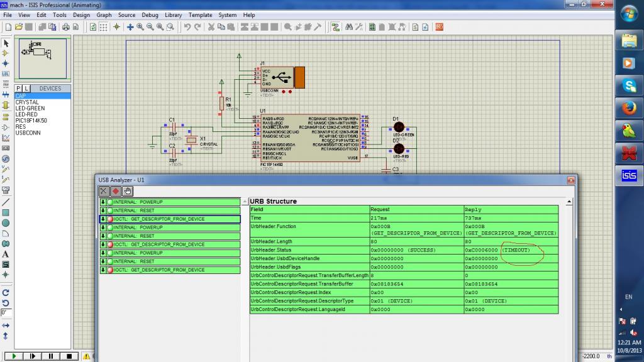This screenshot has width=644, height=362.
Task: Stop the running simulation
Action: [69, 356]
